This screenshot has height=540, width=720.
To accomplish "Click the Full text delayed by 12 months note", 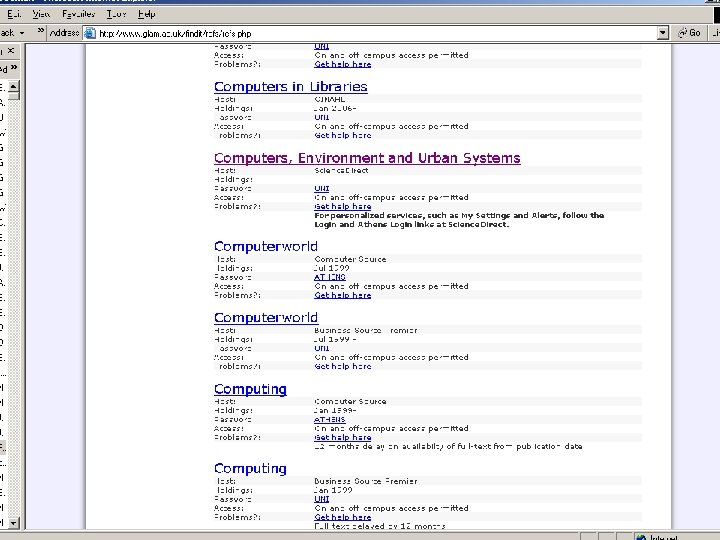I will click(x=380, y=526).
